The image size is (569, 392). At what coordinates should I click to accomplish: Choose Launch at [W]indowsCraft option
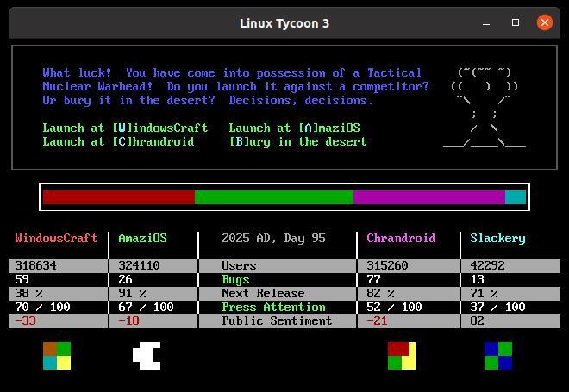(125, 128)
